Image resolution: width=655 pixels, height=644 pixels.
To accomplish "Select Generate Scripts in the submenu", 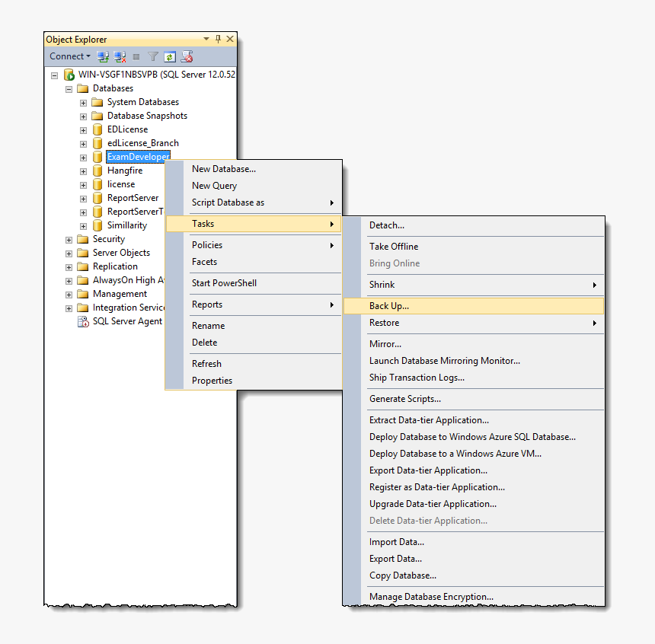I will 406,398.
